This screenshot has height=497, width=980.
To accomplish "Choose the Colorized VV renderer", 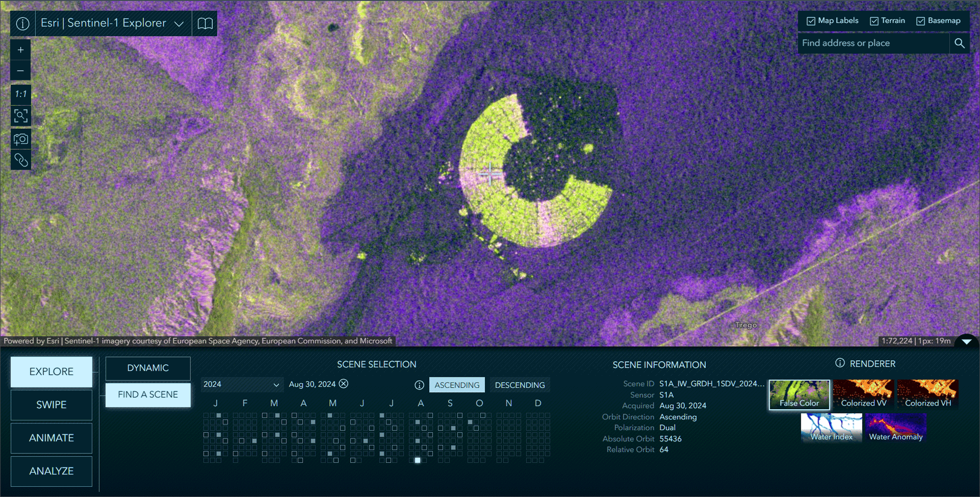I will 864,394.
